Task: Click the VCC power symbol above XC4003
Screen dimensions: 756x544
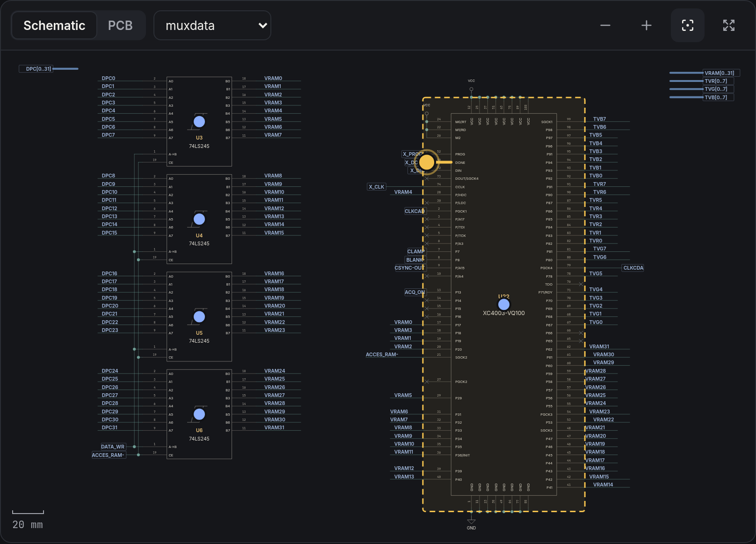Action: click(x=471, y=84)
